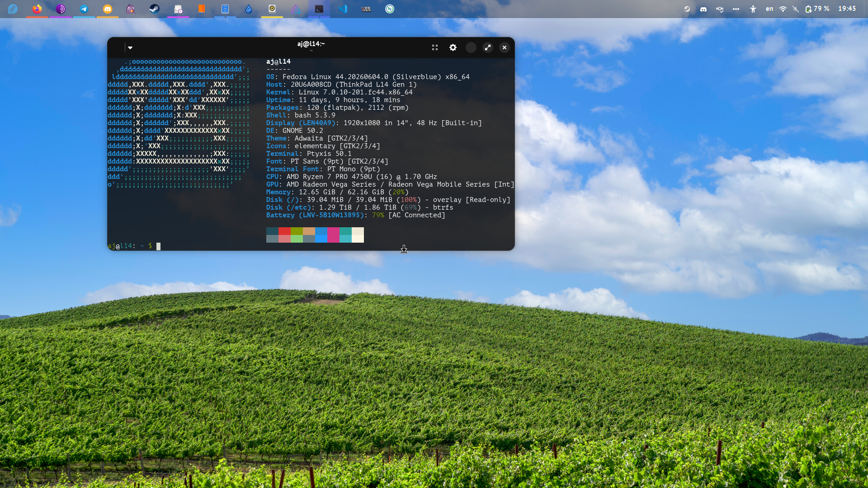Image resolution: width=868 pixels, height=488 pixels.
Task: Click the 'Battery (LNV-5B10W13895)' line
Action: click(356, 215)
